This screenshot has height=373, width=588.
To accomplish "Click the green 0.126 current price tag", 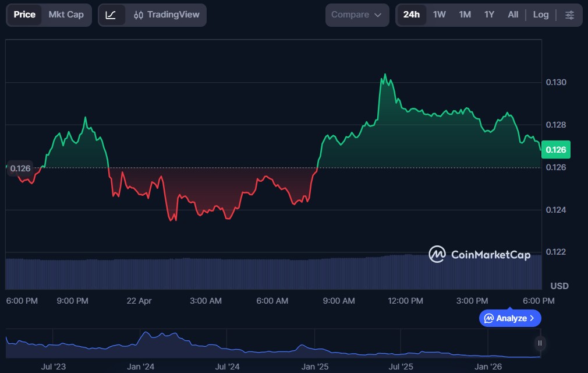I will click(x=555, y=150).
